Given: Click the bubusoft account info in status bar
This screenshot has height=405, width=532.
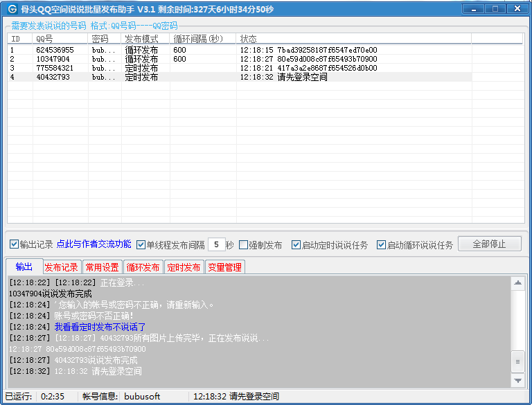Looking at the screenshot, I should (x=142, y=397).
